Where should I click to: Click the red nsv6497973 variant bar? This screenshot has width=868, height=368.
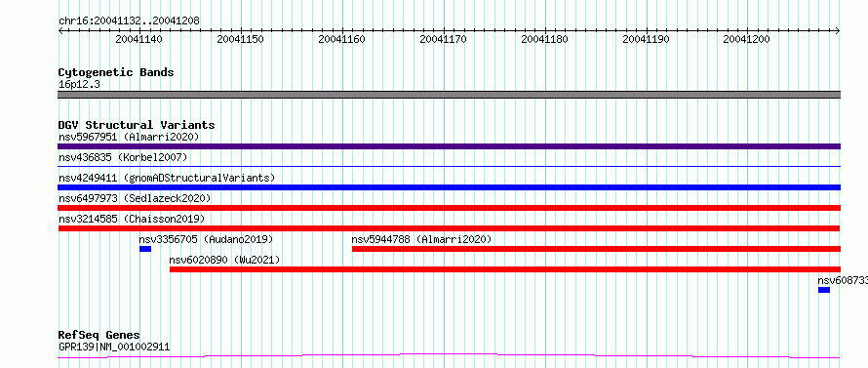[449, 208]
